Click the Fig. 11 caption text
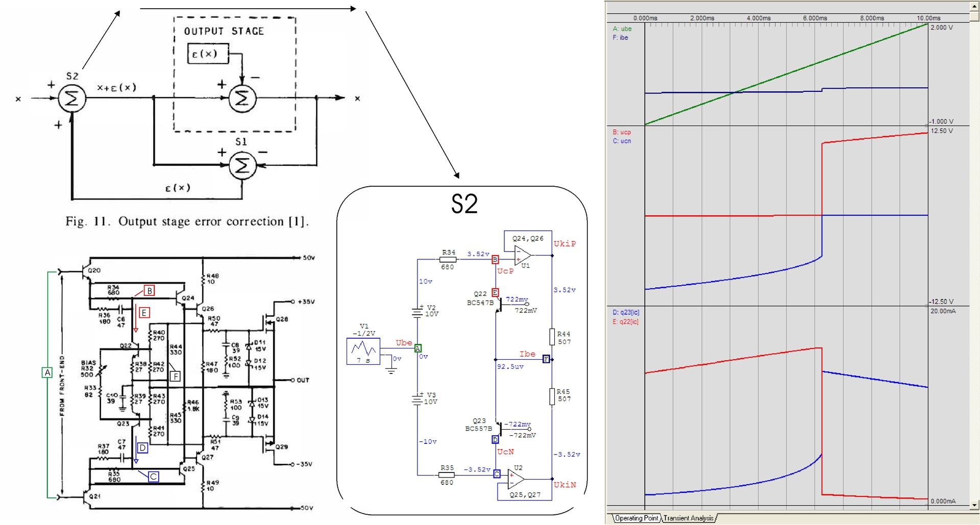The width and height of the screenshot is (980, 525). [187, 221]
